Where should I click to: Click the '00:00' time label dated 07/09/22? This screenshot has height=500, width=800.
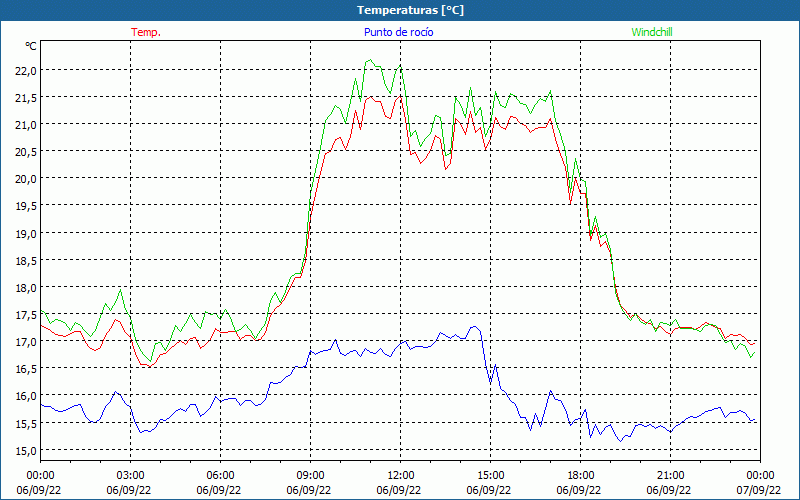[760, 476]
